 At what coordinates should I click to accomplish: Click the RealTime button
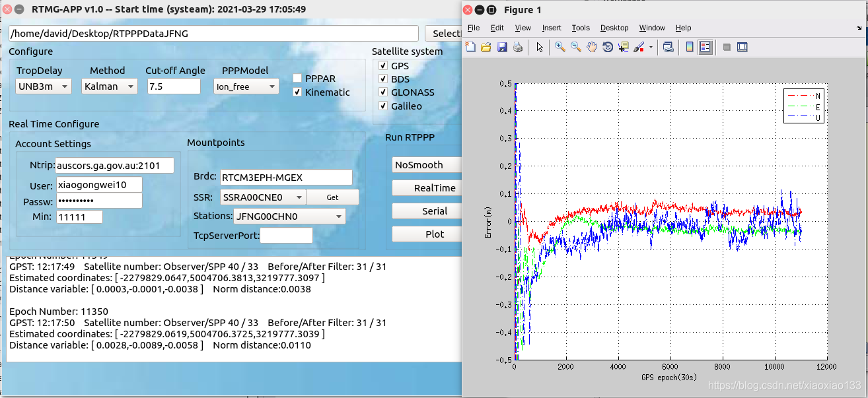(435, 188)
